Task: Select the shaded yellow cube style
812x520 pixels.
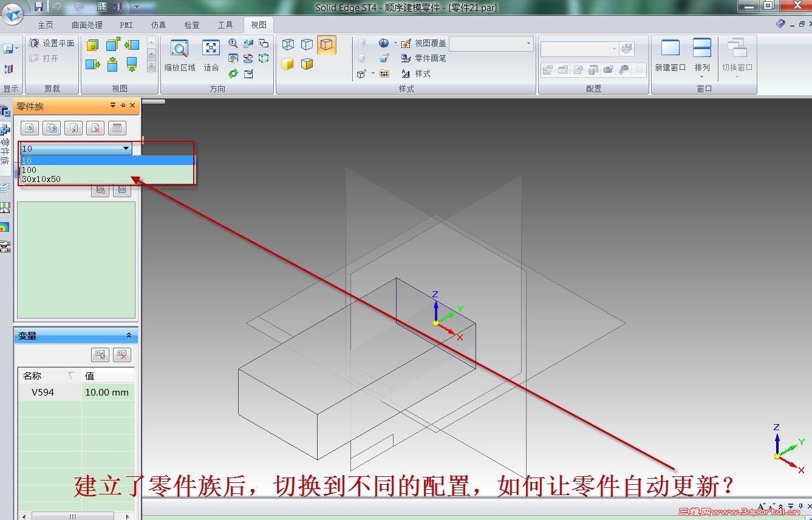Action: 288,64
